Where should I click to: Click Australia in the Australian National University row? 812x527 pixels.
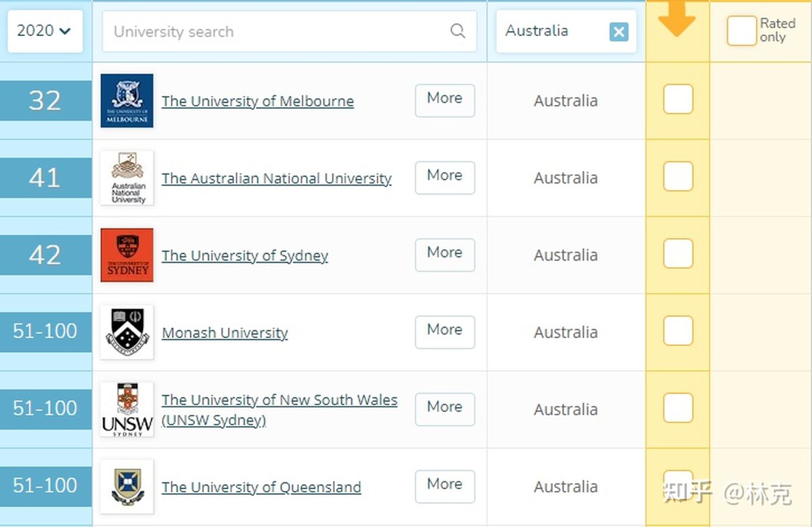coord(566,178)
